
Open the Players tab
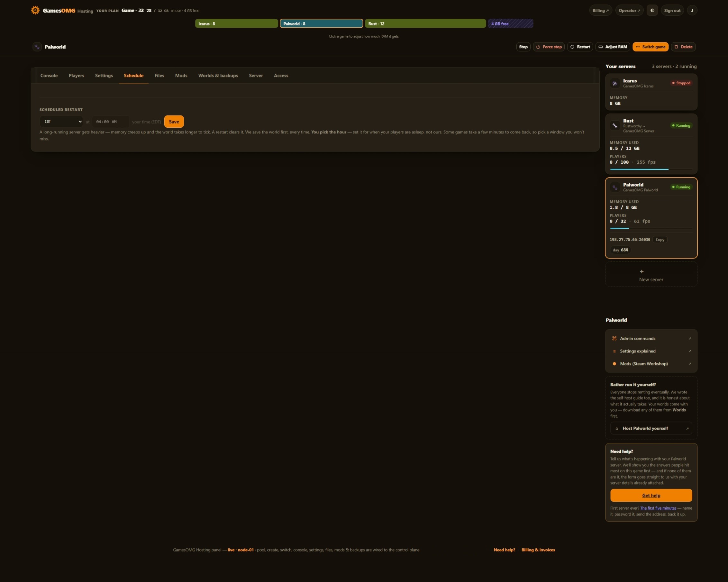click(76, 76)
